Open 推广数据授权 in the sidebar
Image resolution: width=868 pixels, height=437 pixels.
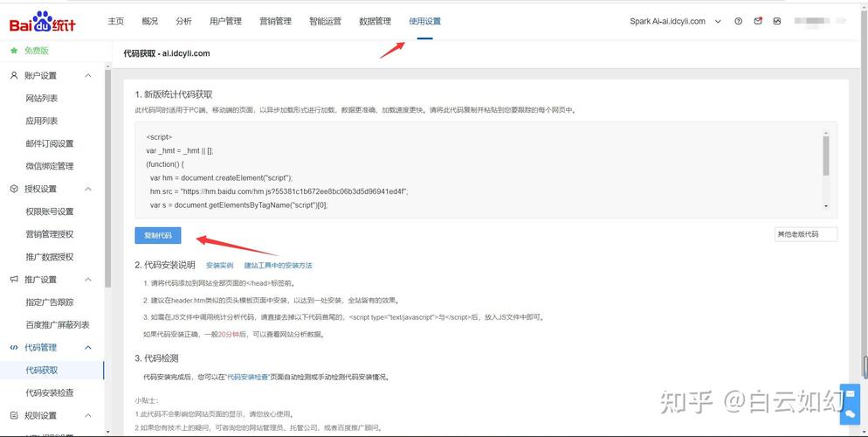coord(49,257)
